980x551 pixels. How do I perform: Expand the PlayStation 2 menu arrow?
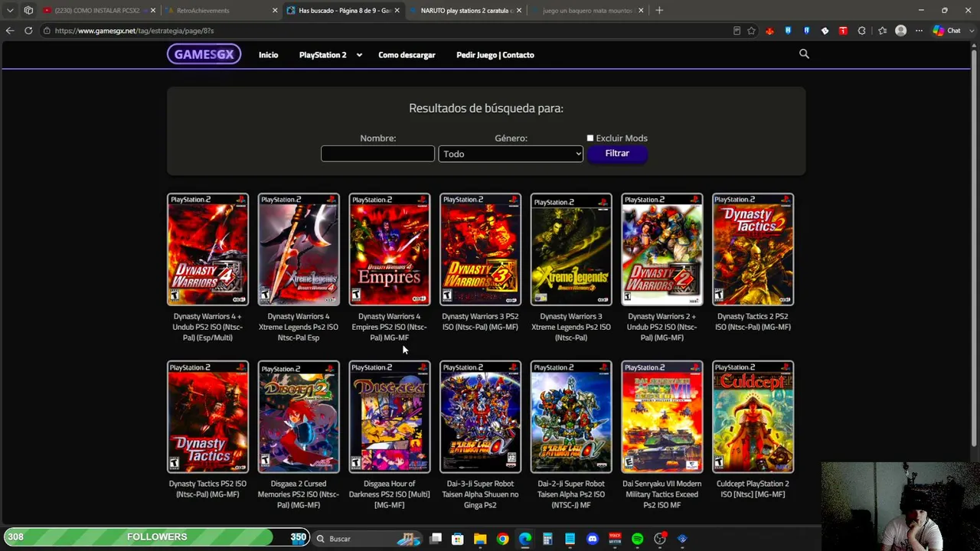359,55
